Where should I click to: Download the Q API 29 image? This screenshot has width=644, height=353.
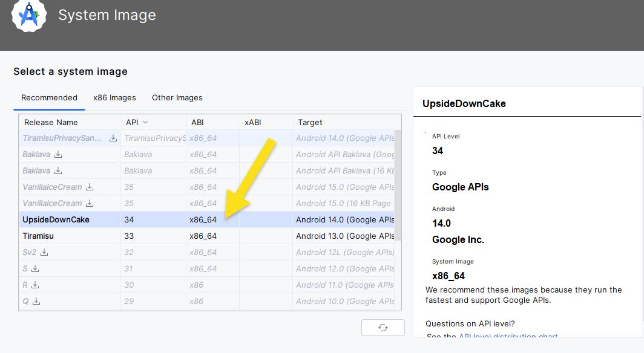pos(36,302)
